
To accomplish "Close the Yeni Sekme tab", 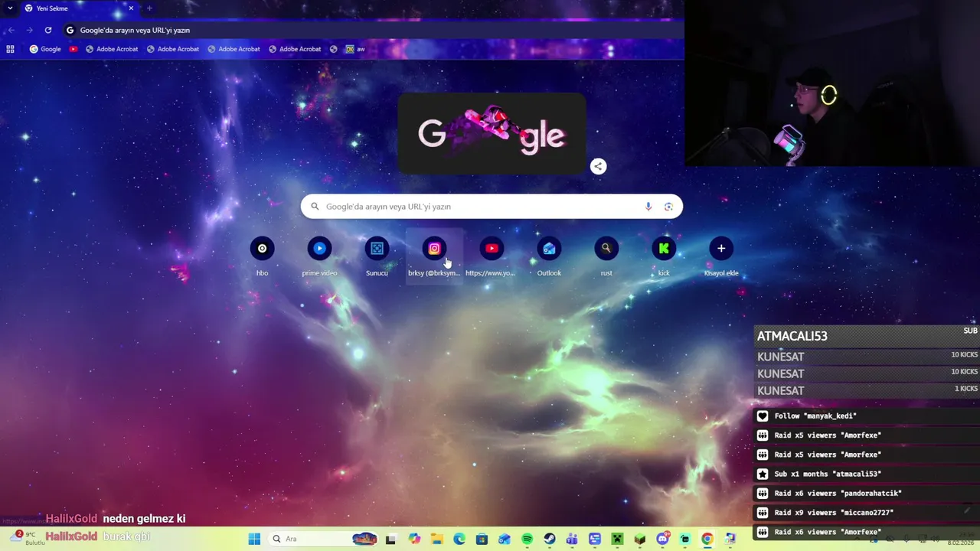I will [131, 8].
